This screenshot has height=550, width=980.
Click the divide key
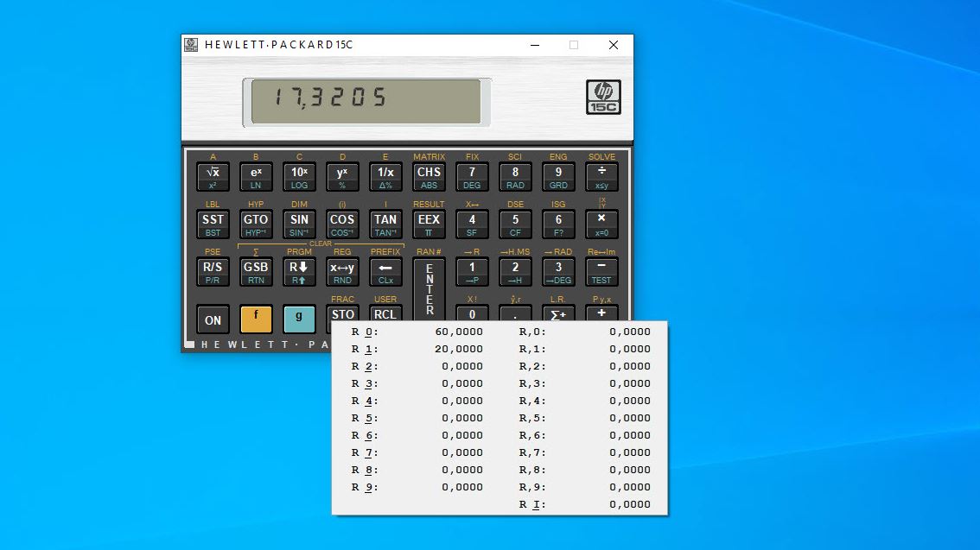(x=601, y=177)
